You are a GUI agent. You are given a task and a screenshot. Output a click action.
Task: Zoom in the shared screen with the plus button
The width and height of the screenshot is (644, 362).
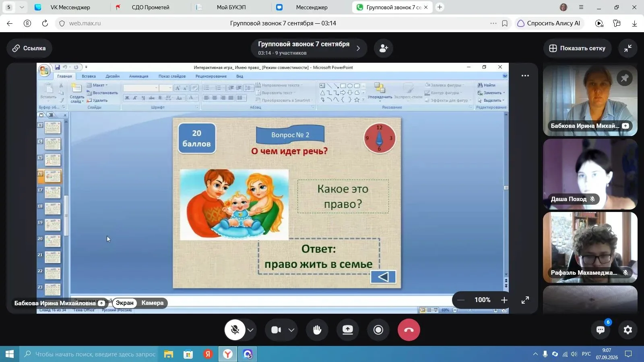coord(504,300)
